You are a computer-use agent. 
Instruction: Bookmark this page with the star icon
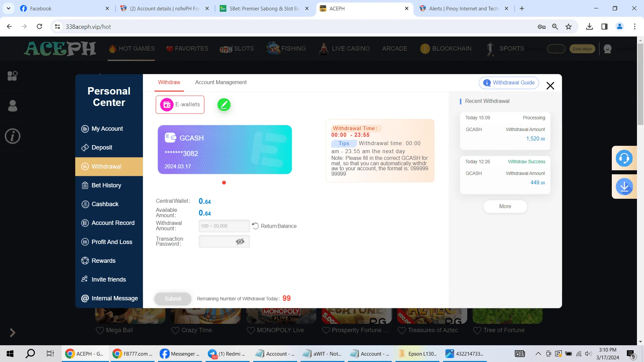click(568, 26)
